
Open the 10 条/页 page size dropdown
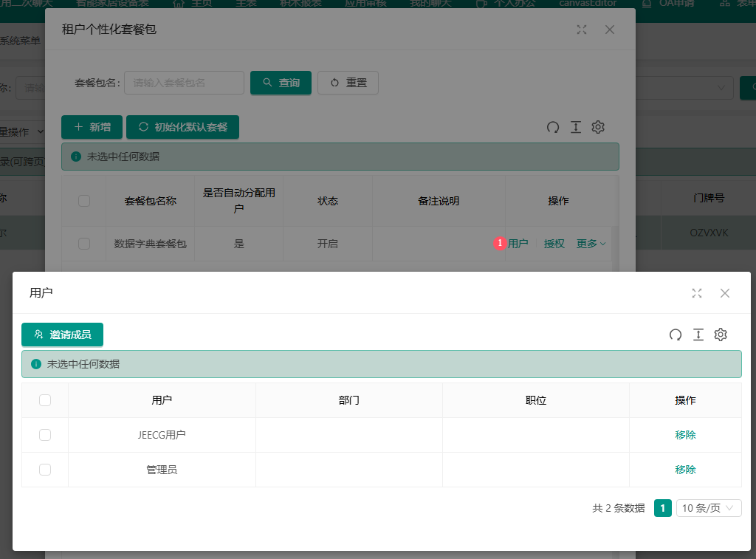[709, 508]
